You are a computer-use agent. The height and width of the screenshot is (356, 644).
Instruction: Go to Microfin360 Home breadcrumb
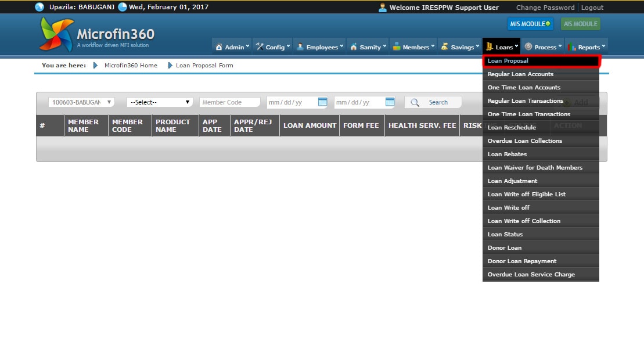[x=131, y=66]
